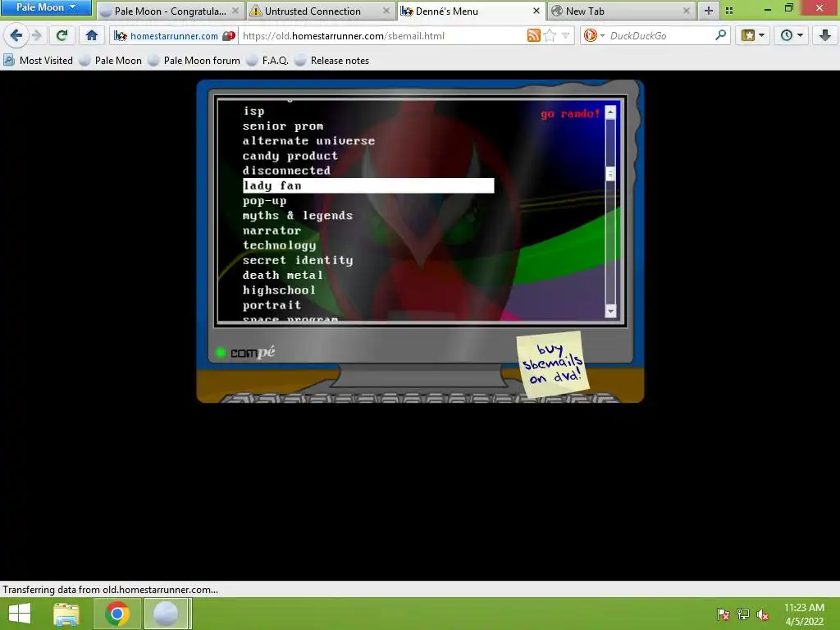The width and height of the screenshot is (840, 630).
Task: Close the Denné's Menu tab
Action: point(536,11)
